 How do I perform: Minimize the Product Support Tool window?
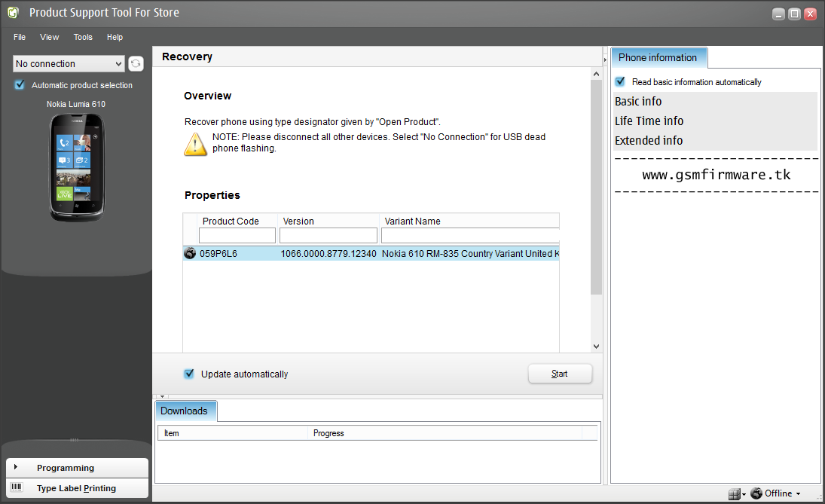(x=779, y=14)
